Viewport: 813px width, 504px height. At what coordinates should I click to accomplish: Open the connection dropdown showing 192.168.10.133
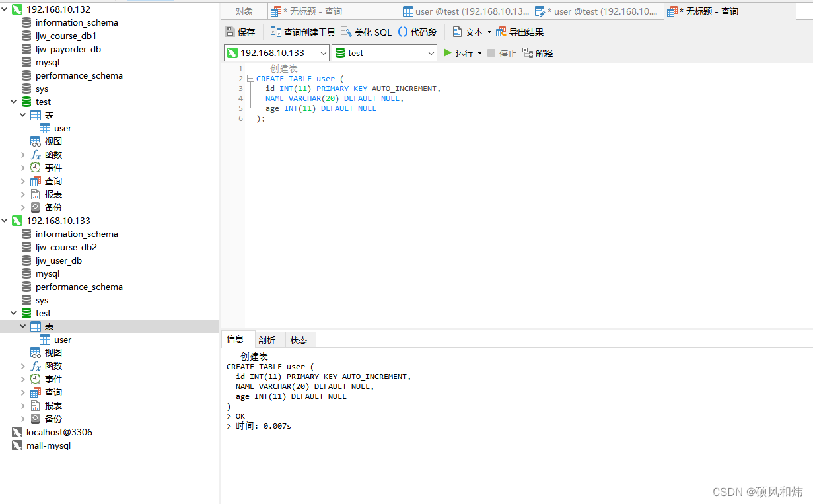[277, 53]
